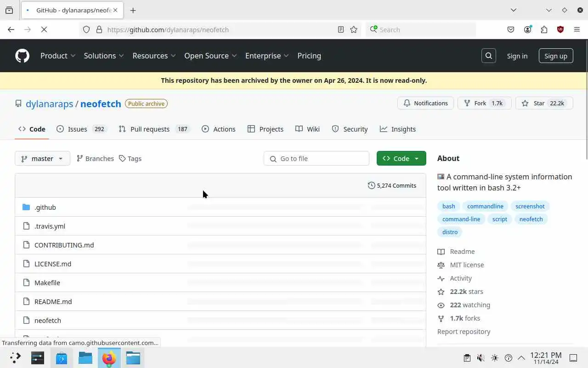588x368 pixels.
Task: Click the Sign up button
Action: (556, 56)
